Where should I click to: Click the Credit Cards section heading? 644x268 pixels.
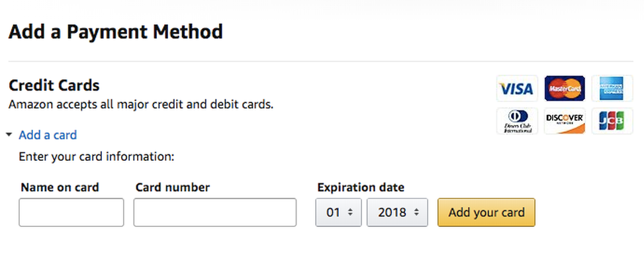click(54, 85)
